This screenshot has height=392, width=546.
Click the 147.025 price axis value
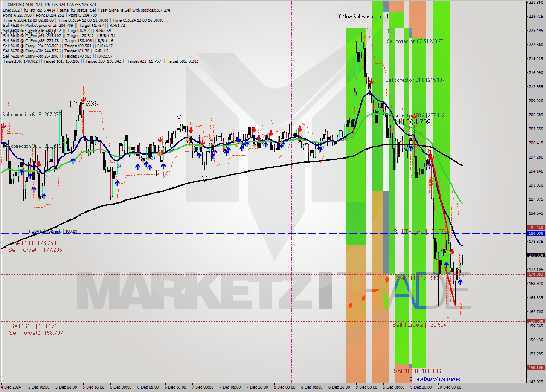[536, 382]
